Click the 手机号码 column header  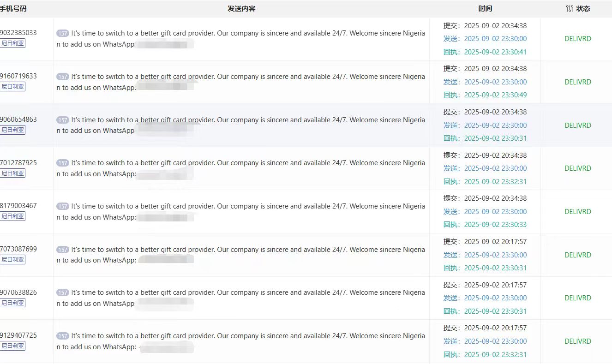coord(13,9)
